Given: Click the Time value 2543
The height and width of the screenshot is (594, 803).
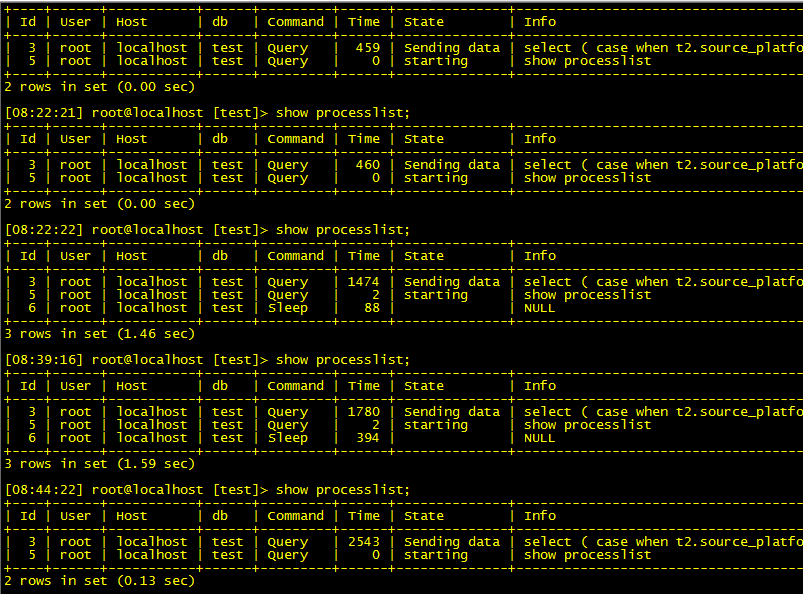Looking at the screenshot, I should [363, 540].
